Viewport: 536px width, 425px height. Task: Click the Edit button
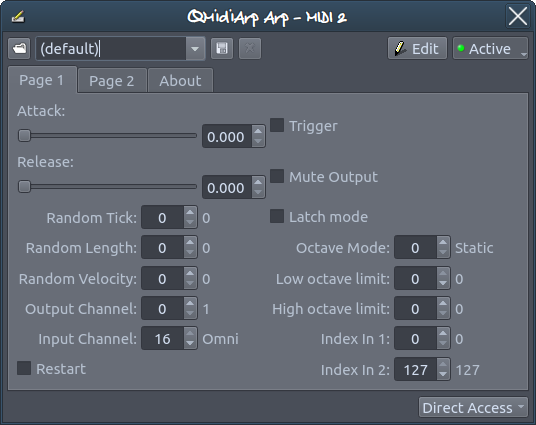click(417, 48)
